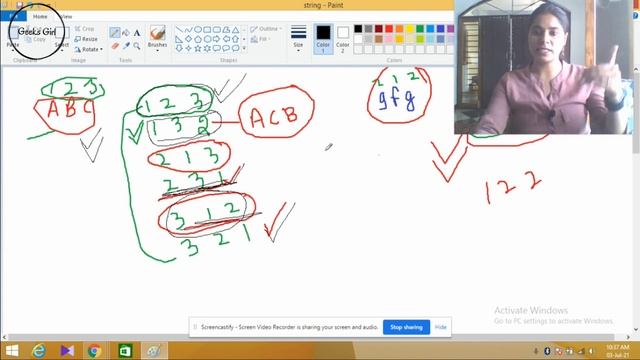Expand the Shapes gallery with More arrow
Image resolution: width=640 pixels, height=360 pixels.
[x=244, y=48]
